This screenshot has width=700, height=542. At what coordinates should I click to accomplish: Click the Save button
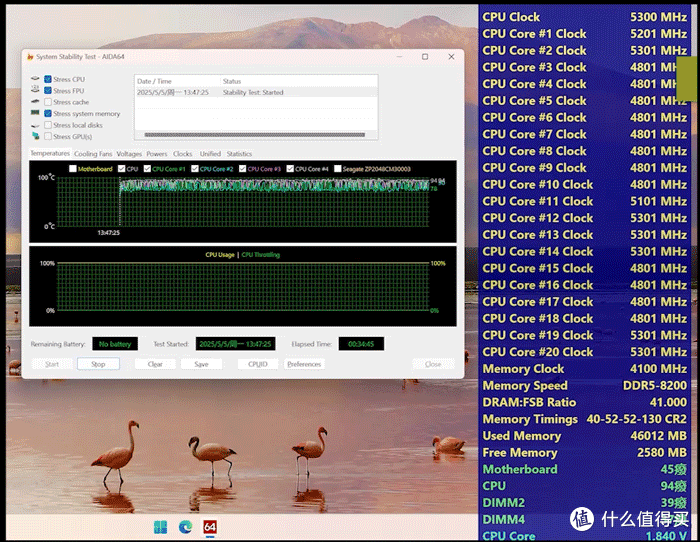[x=201, y=364]
